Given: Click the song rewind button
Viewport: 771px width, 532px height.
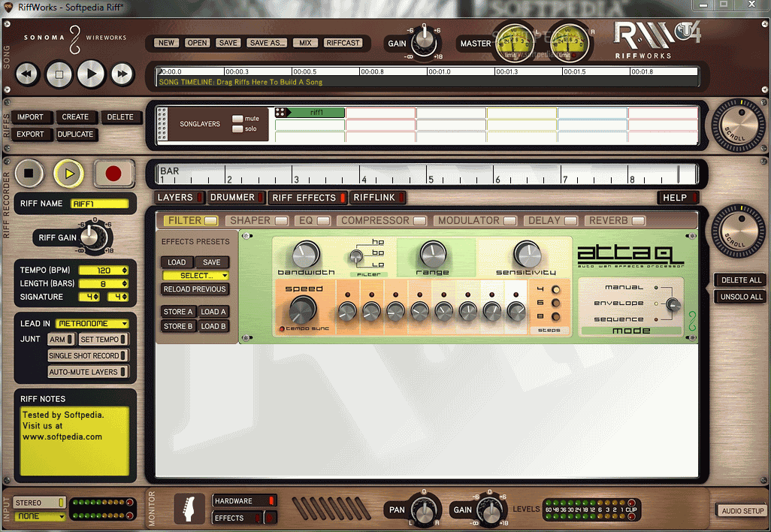Looking at the screenshot, I should coord(26,74).
